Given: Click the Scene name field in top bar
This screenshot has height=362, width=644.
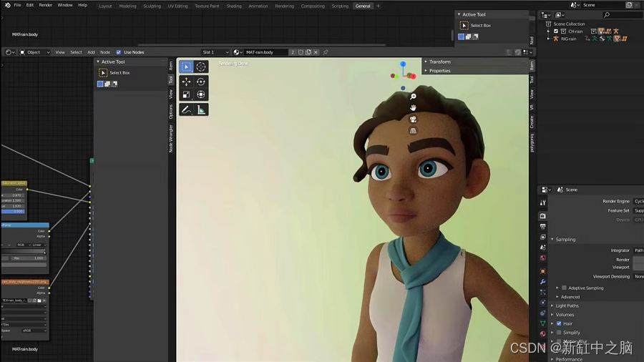Looking at the screenshot, I should tap(602, 5).
